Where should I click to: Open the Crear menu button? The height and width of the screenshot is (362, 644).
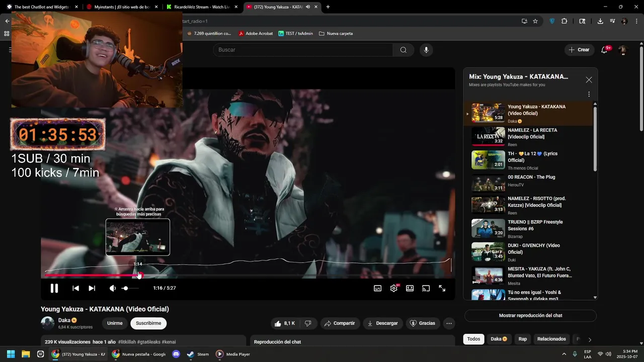click(x=579, y=50)
